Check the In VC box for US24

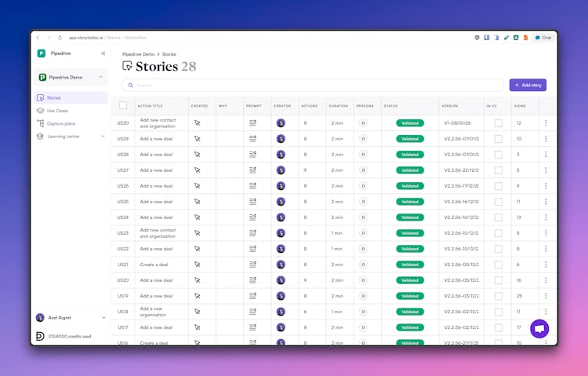click(498, 217)
